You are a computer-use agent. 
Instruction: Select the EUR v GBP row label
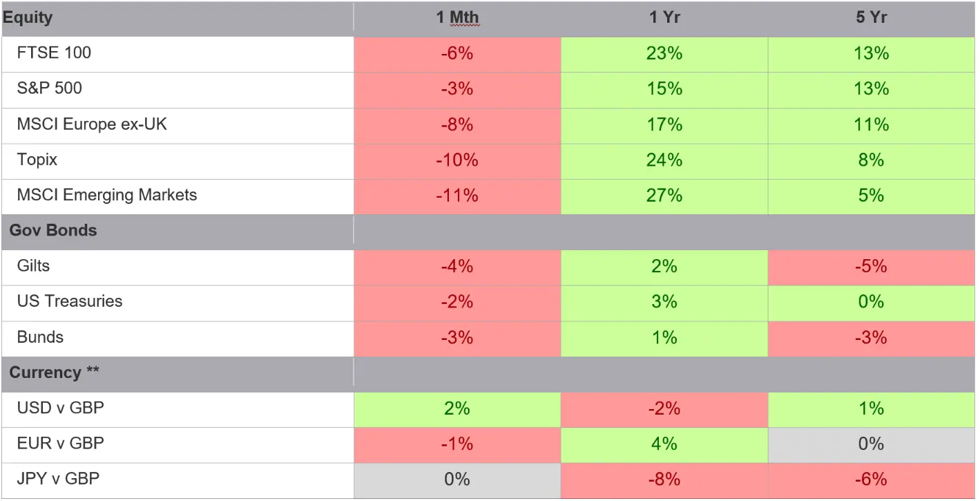click(61, 444)
